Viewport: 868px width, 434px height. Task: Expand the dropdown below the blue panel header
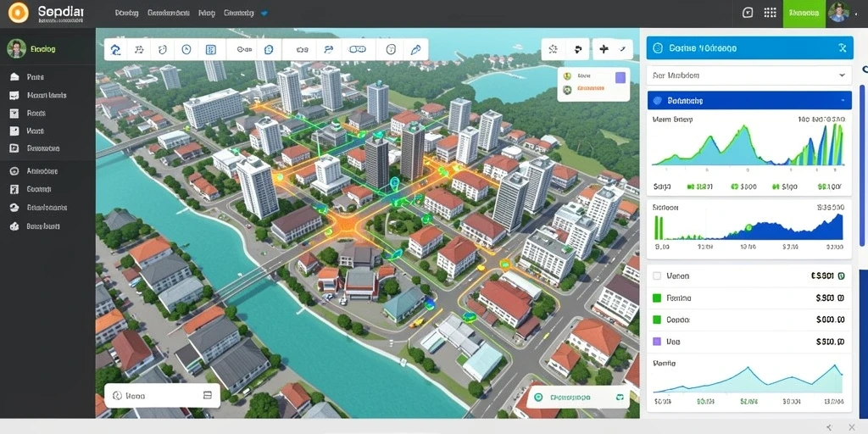(x=748, y=75)
